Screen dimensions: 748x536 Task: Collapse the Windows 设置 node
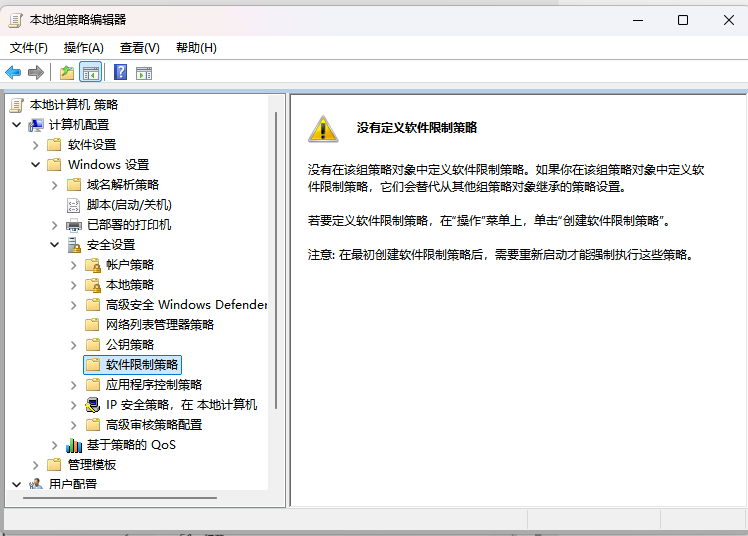[35, 165]
